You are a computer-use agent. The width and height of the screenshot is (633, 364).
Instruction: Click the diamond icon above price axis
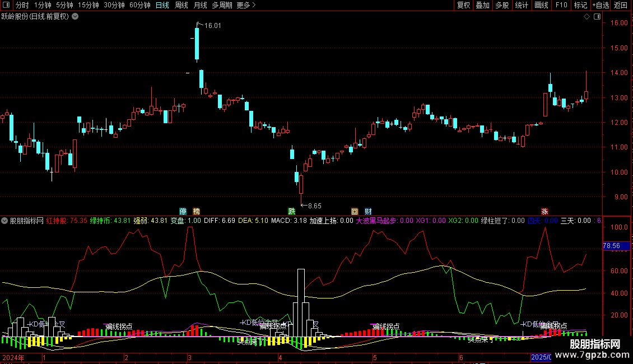click(587, 17)
